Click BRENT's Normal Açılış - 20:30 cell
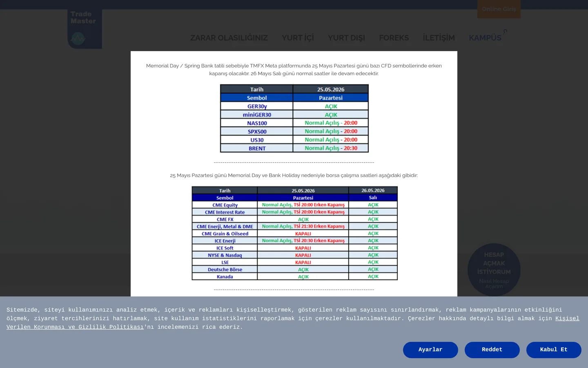This screenshot has width=588, height=368. 331,148
